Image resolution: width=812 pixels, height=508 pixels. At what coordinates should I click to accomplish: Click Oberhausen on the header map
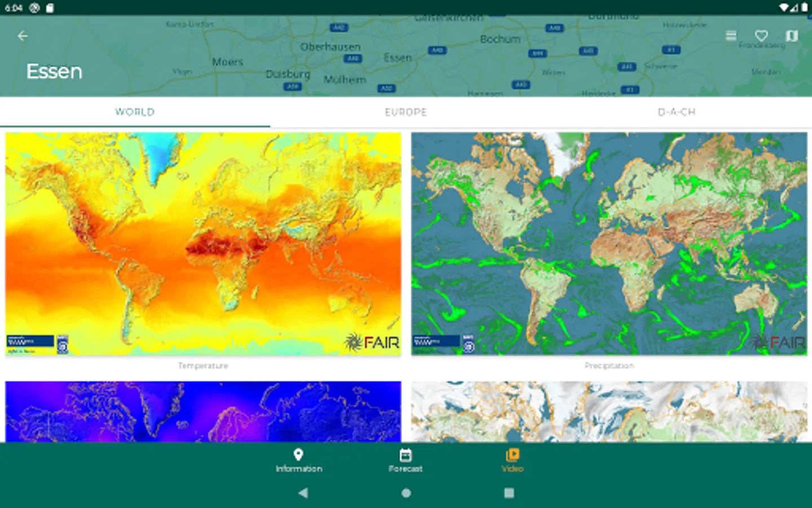point(330,47)
